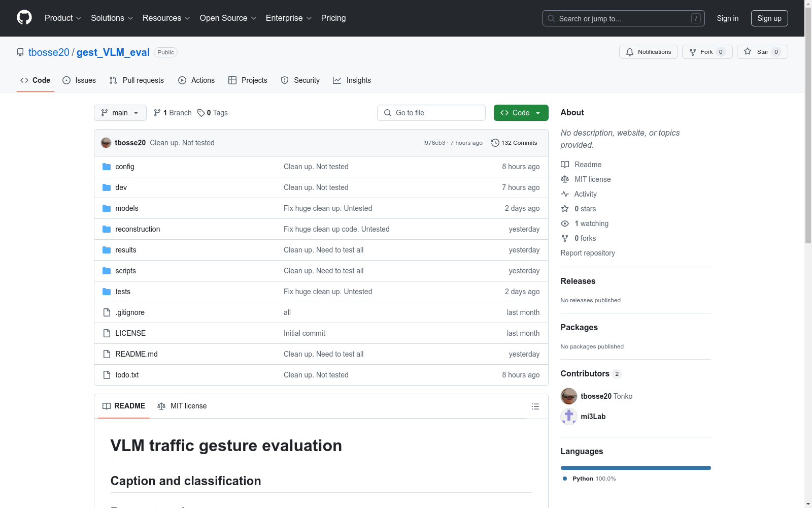Expand the Enterprise menu
The height and width of the screenshot is (508, 812).
(289, 18)
